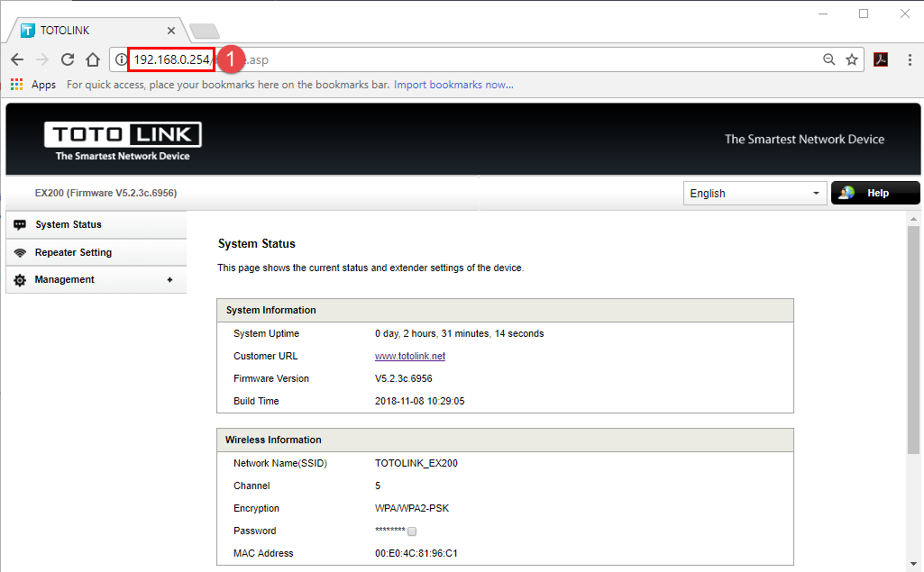Click the address bar URL field
This screenshot has width=924, height=572.
486,59
